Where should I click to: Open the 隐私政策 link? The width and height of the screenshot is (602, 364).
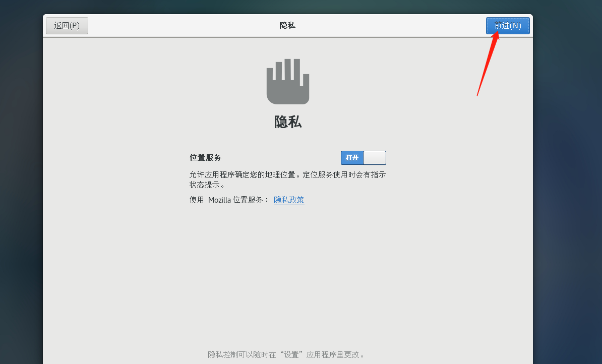click(x=289, y=200)
